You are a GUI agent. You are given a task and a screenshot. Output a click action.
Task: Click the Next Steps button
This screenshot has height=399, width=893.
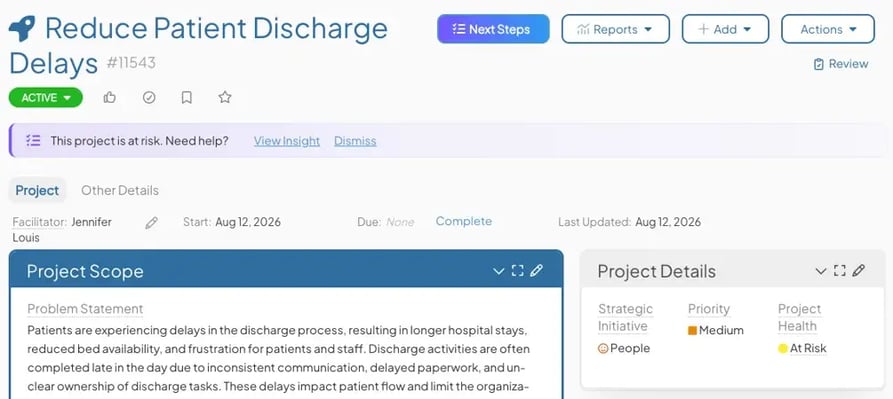coord(493,29)
